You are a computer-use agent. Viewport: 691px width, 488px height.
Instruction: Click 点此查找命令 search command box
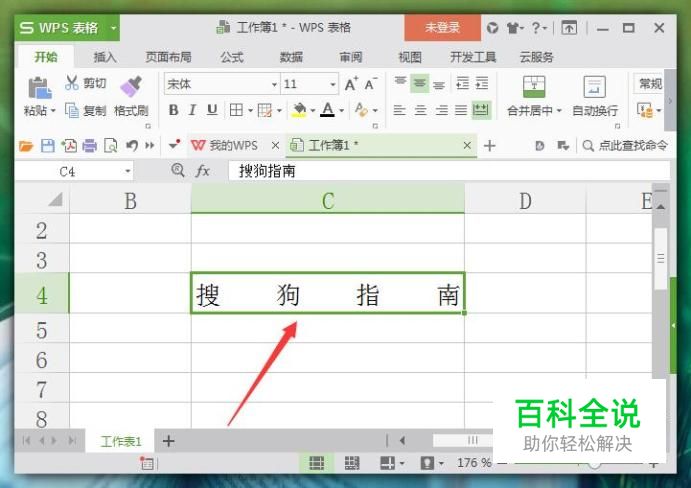click(x=625, y=145)
